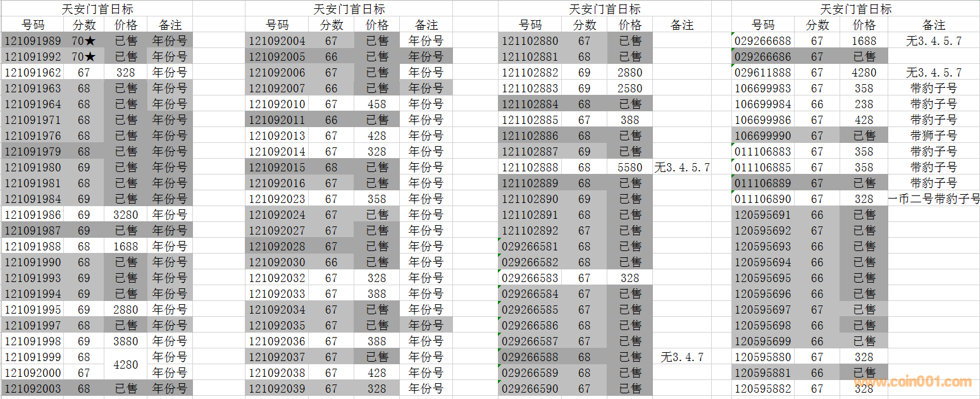Viewport: 980px width, 399px height.
Task: Click number cell 029266583
Action: click(530, 278)
